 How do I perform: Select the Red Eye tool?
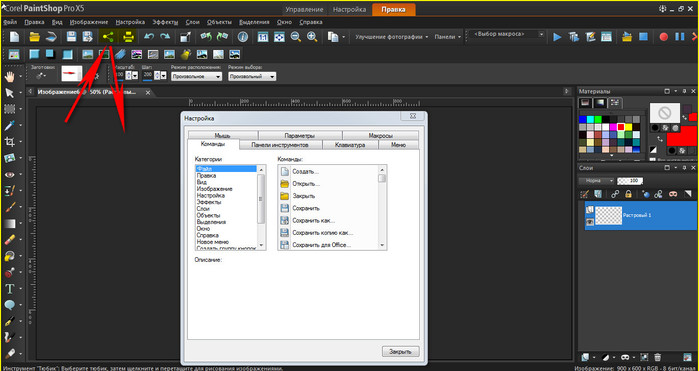(10, 174)
